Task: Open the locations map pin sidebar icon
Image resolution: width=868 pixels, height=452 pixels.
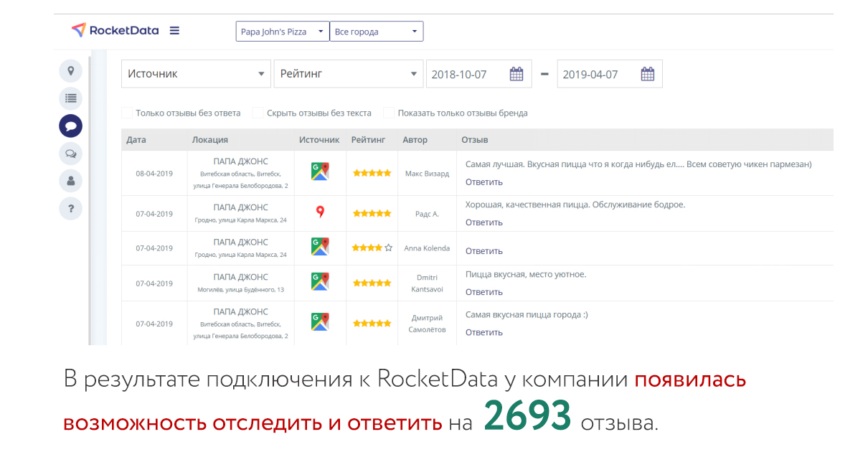Action: click(x=70, y=71)
